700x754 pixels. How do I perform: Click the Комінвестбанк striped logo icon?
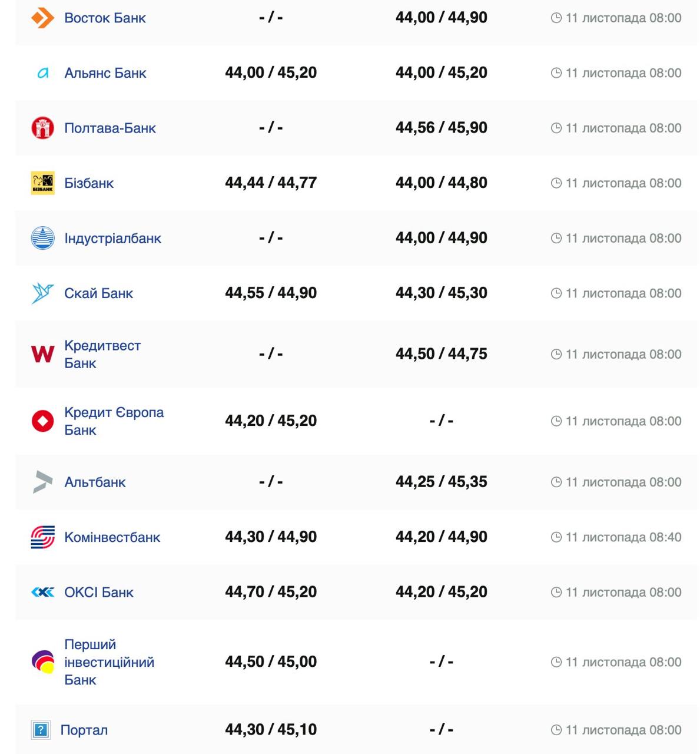click(x=42, y=537)
